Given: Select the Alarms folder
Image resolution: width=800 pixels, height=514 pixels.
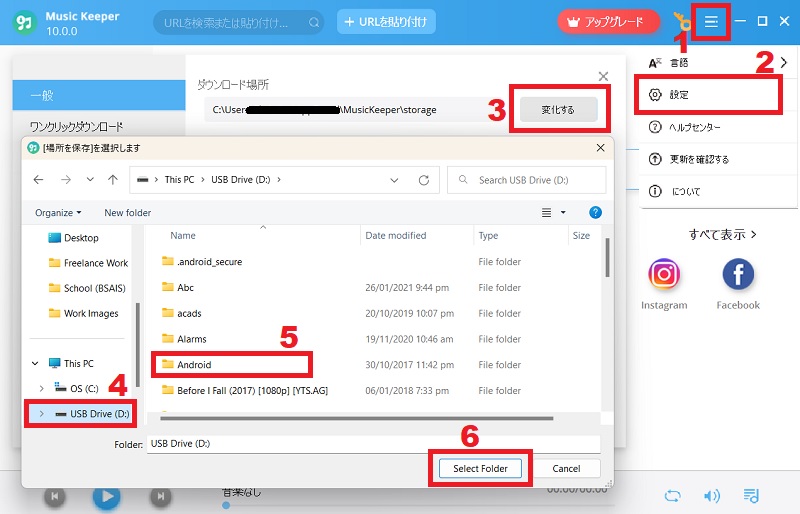Looking at the screenshot, I should click(184, 339).
